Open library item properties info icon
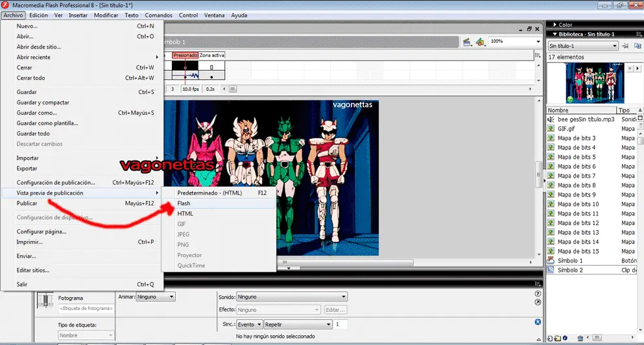The height and width of the screenshot is (345, 644). (x=565, y=339)
